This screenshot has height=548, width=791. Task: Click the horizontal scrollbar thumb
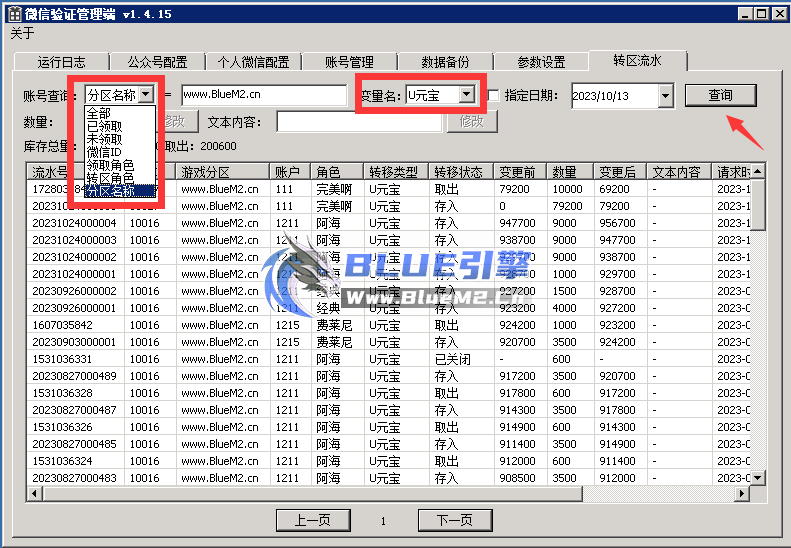pyautogui.click(x=312, y=493)
